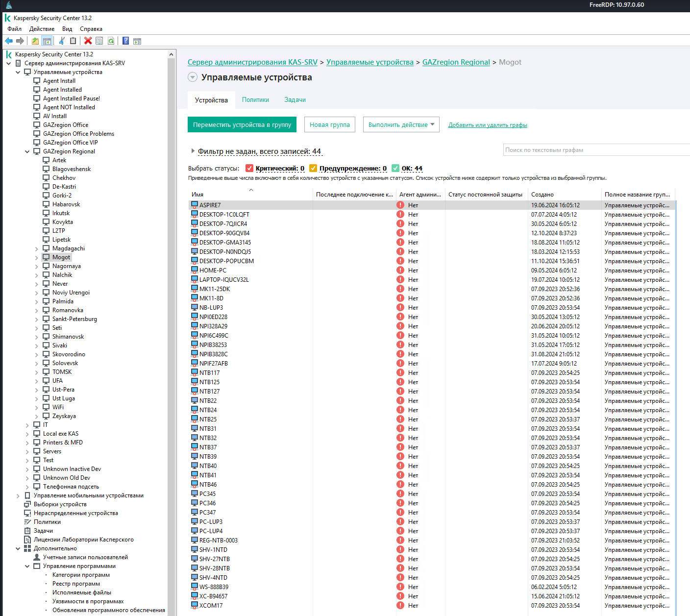Click the text columns search field

pyautogui.click(x=595, y=150)
